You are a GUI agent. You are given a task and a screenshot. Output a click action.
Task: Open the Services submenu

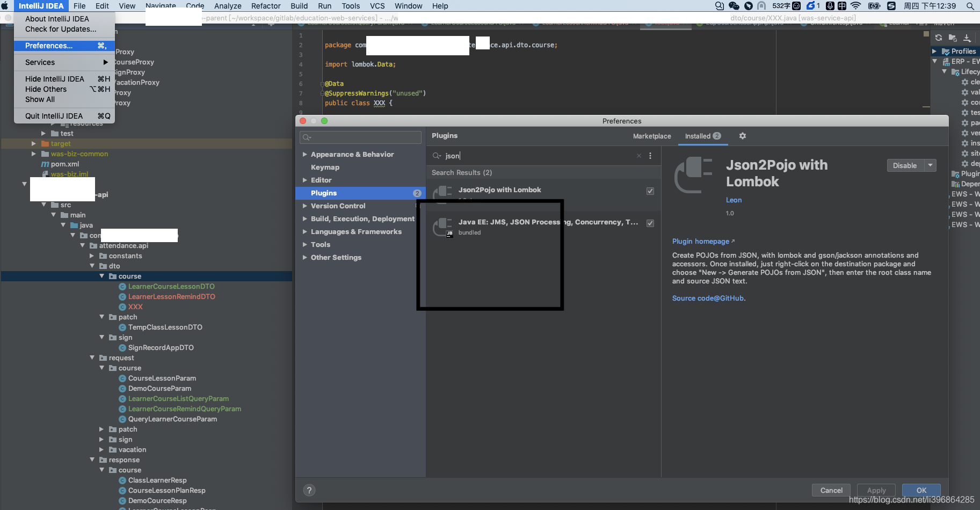tap(64, 62)
